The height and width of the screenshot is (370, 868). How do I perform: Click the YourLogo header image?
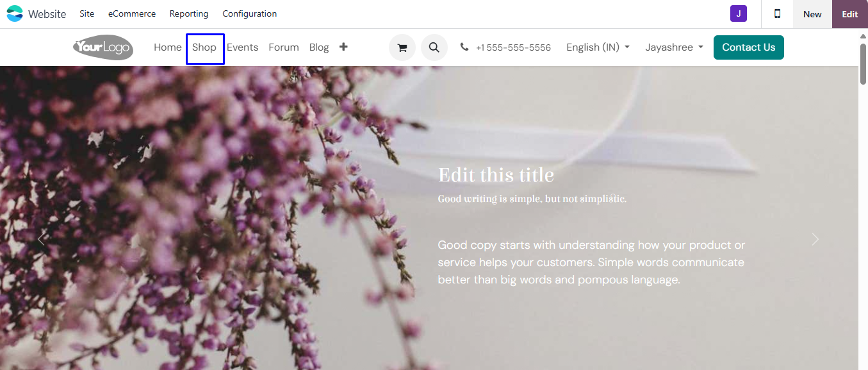pyautogui.click(x=102, y=47)
